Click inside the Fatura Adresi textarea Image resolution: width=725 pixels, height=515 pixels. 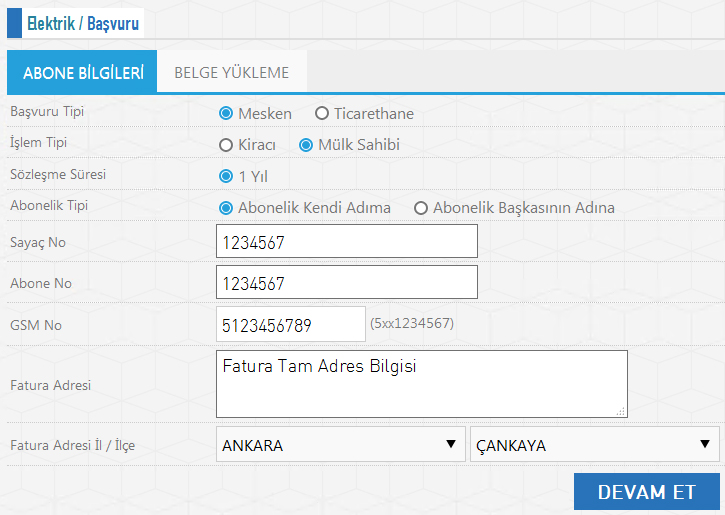[422, 384]
